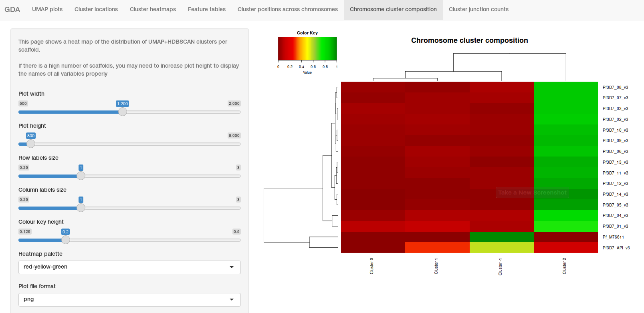The width and height of the screenshot is (644, 313).
Task: Click the Pf3D7_03_v3 row label
Action: coord(615,108)
